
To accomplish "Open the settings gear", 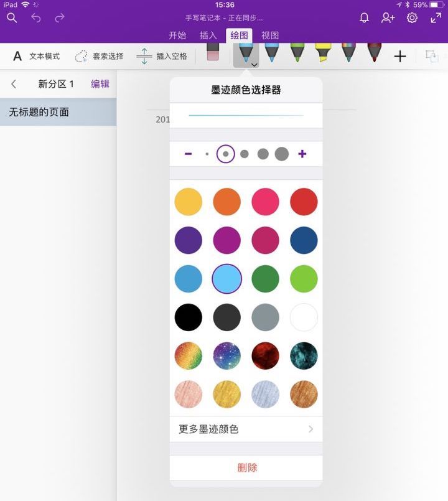I will pyautogui.click(x=412, y=18).
